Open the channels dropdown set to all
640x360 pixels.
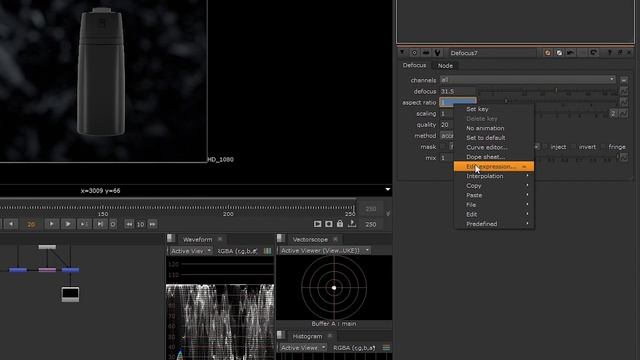(x=527, y=80)
